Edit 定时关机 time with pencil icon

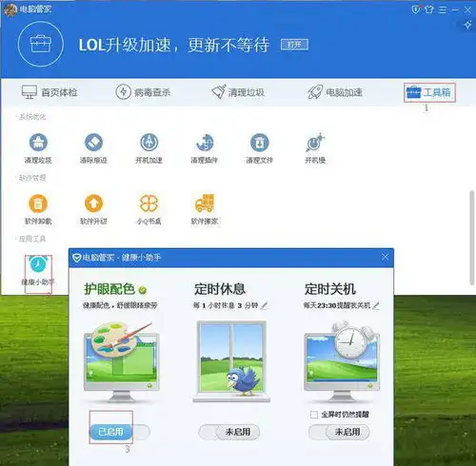376,305
